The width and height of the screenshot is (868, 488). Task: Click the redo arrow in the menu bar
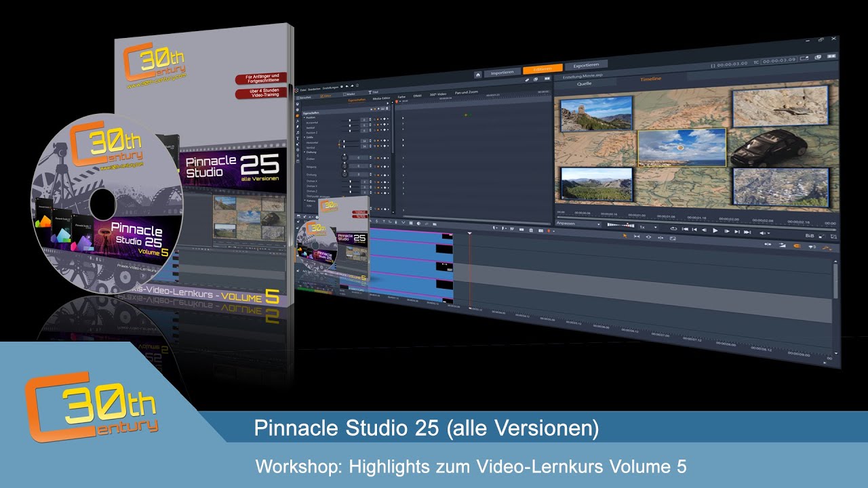352,86
